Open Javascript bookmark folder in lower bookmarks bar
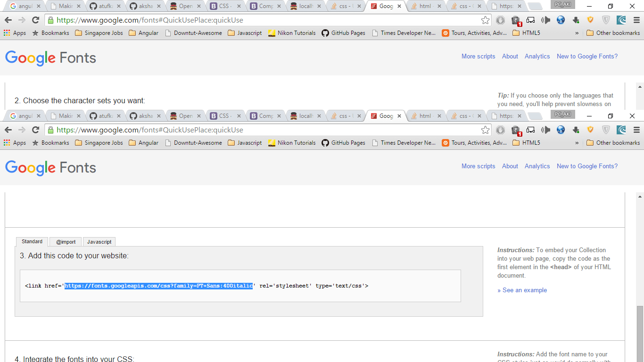Viewport: 644px width, 362px height. (x=245, y=143)
